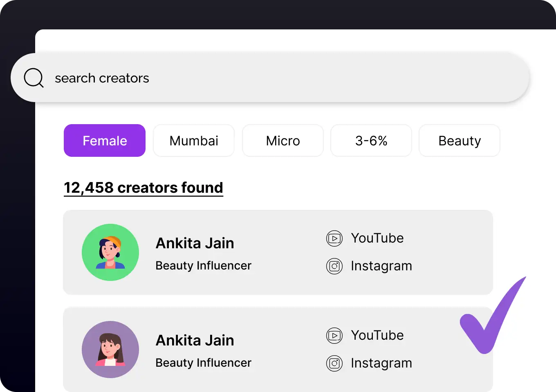
Task: Deselect the Female filter chip
Action: pos(104,140)
